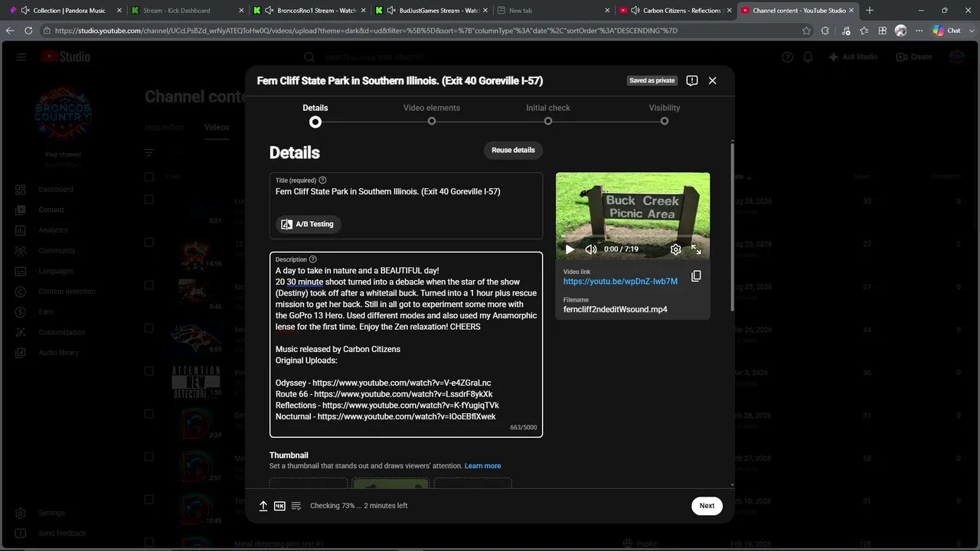The image size is (980, 551).
Task: Click into the description text area
Action: click(406, 344)
